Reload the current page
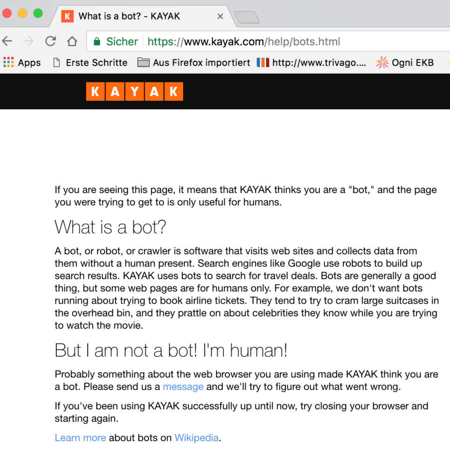This screenshot has height=476, width=450. point(50,41)
